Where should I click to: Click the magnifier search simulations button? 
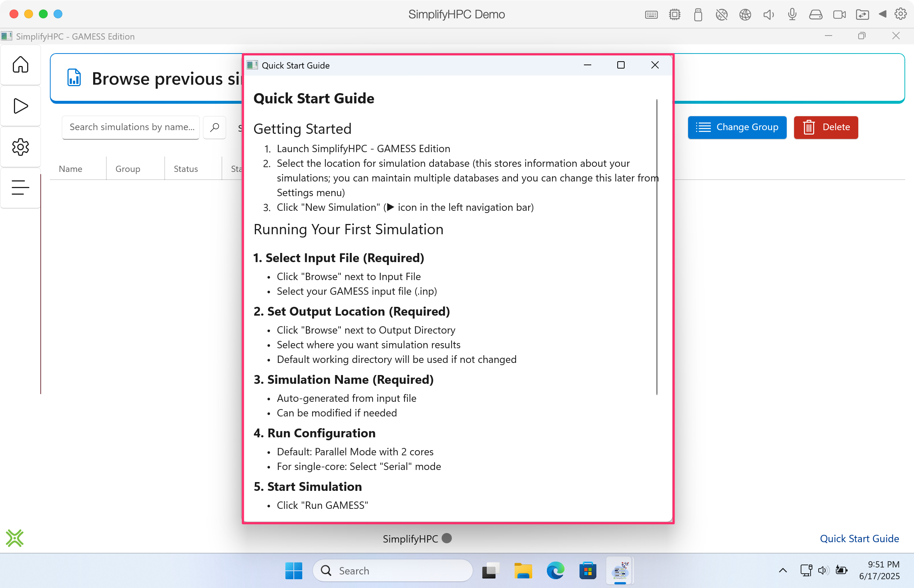[215, 127]
